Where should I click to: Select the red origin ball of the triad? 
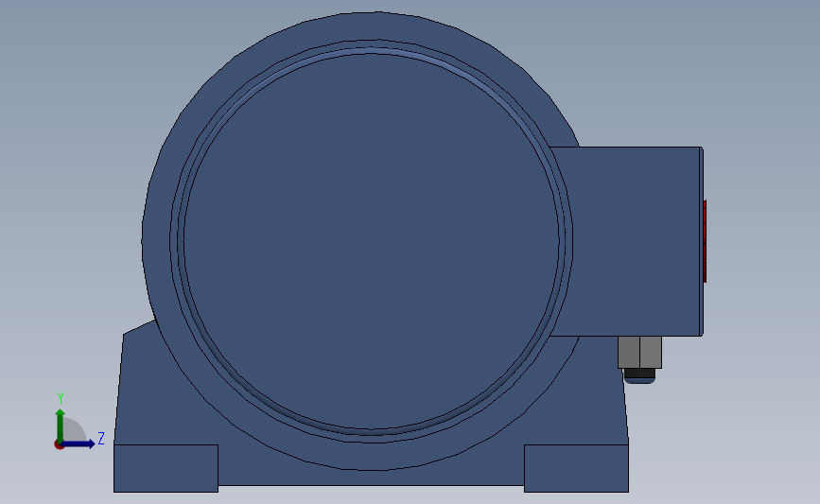coord(59,445)
